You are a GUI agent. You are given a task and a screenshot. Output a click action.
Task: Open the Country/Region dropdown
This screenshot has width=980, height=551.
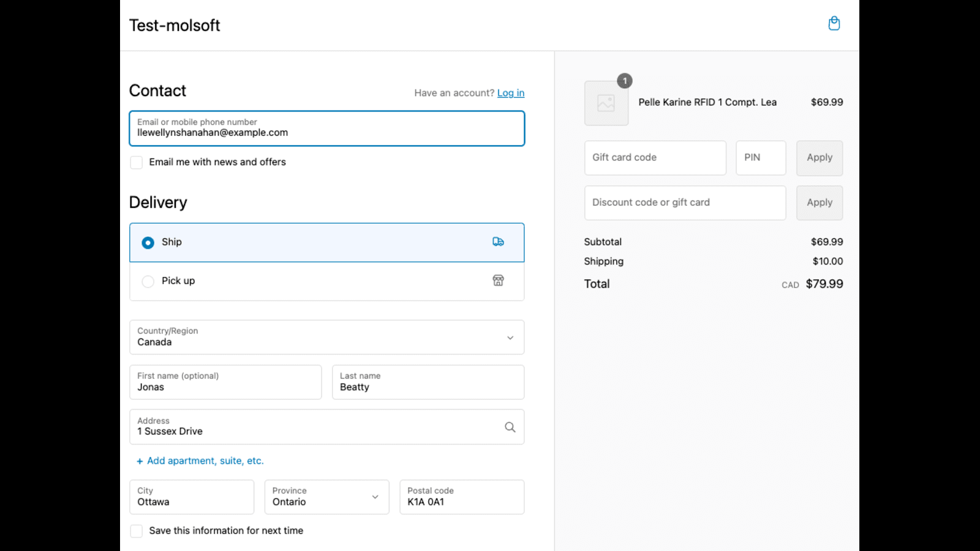(x=326, y=337)
